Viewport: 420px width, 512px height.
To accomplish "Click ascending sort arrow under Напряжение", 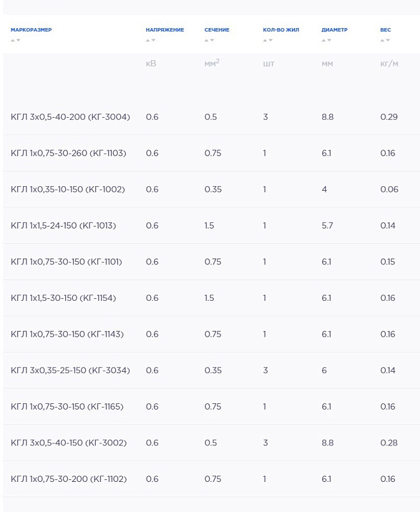I will pos(148,40).
